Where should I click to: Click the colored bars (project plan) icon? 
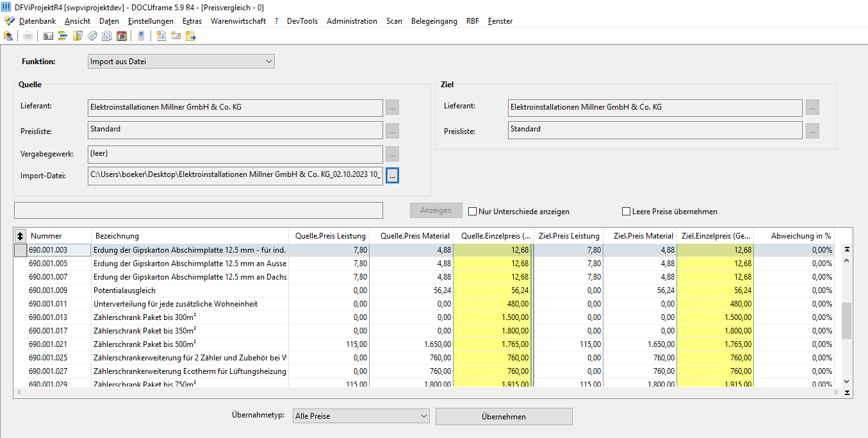point(63,36)
